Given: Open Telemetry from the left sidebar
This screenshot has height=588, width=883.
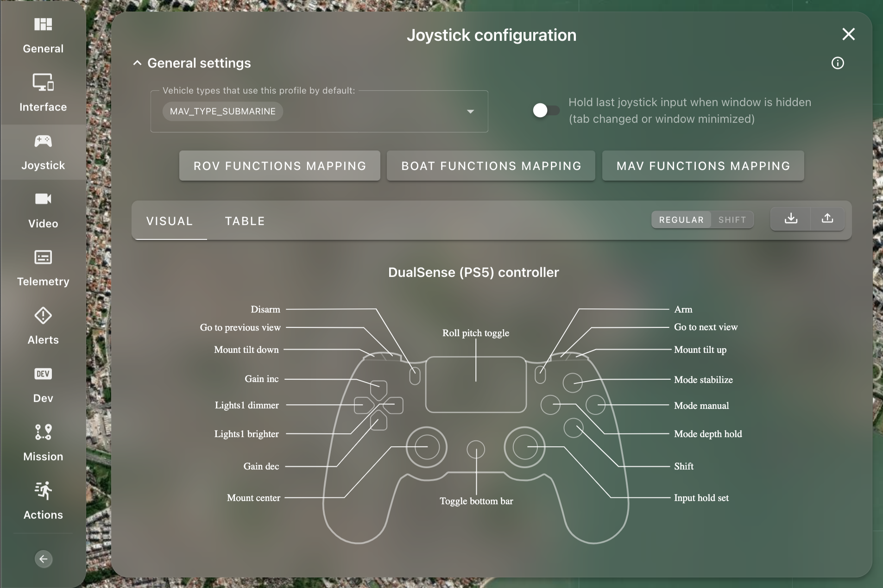Looking at the screenshot, I should point(42,269).
